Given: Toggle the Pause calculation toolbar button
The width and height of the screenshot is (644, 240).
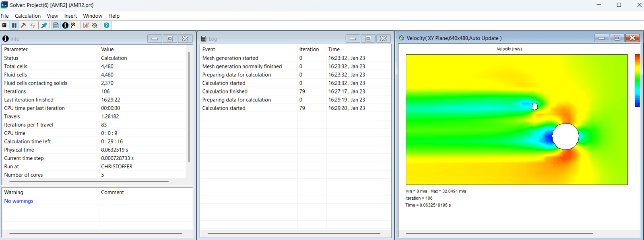Looking at the screenshot, I should [x=14, y=25].
